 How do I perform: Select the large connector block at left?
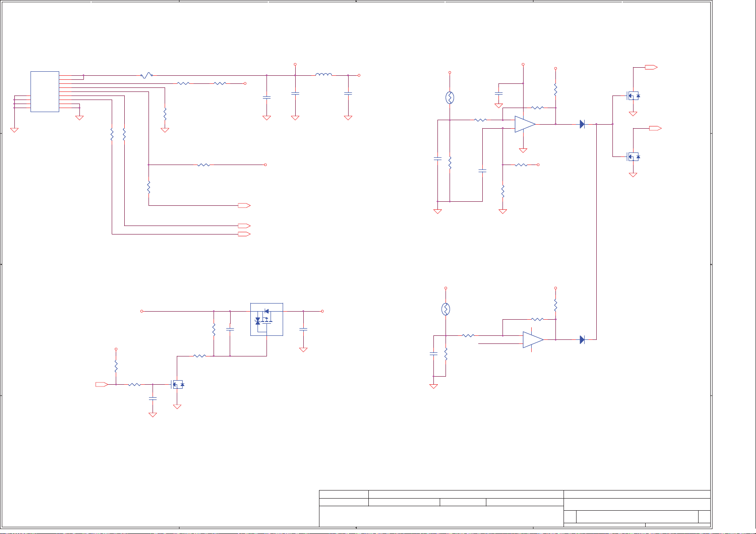45,91
